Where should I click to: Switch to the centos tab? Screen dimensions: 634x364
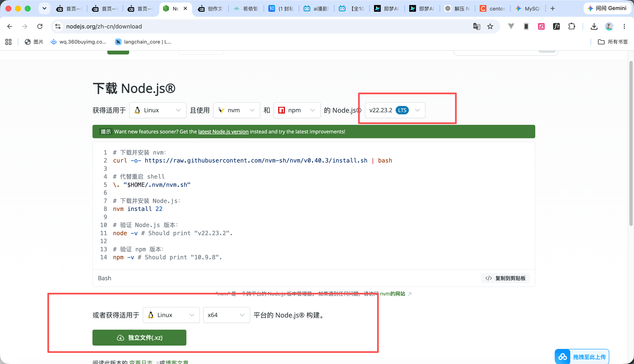coord(492,9)
